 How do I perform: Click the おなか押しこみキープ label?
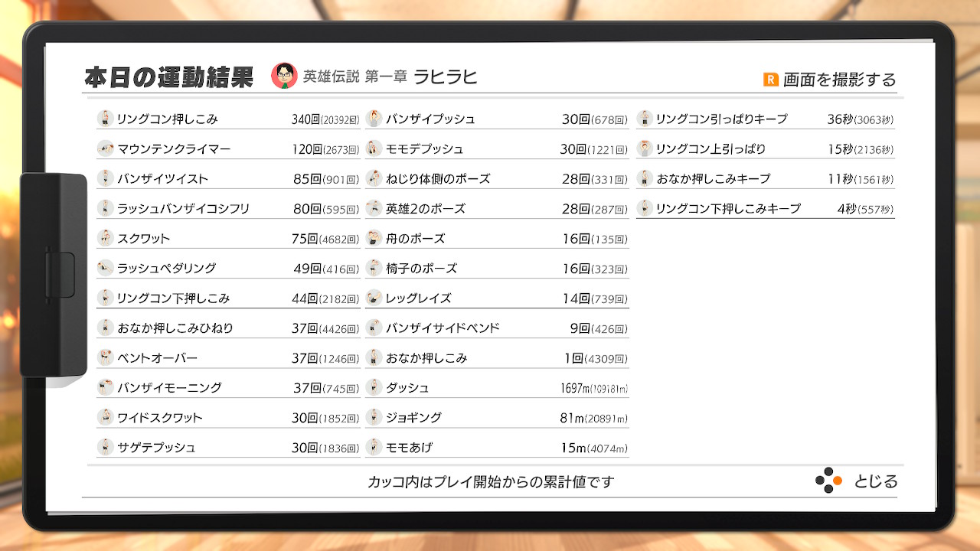point(714,179)
